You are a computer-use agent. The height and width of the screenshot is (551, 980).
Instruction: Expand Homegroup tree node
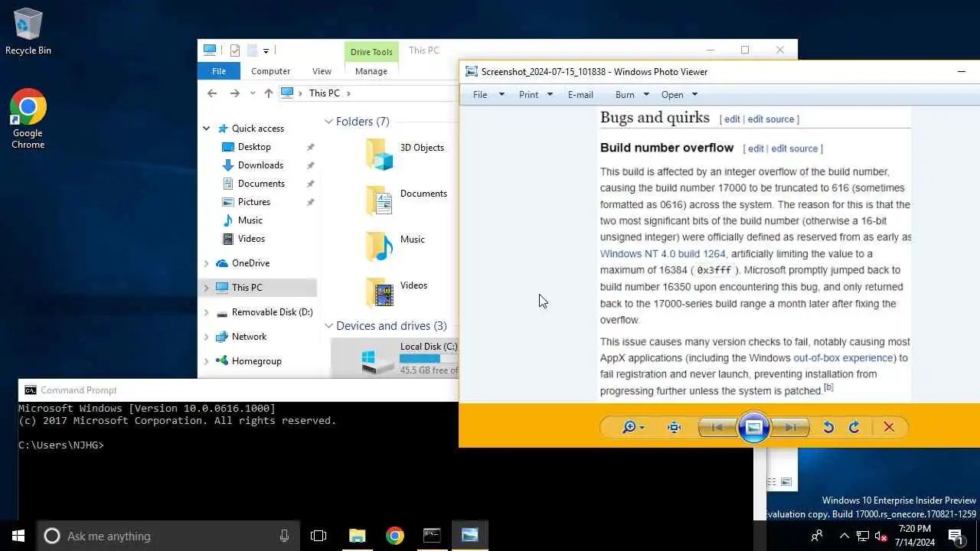coord(206,361)
